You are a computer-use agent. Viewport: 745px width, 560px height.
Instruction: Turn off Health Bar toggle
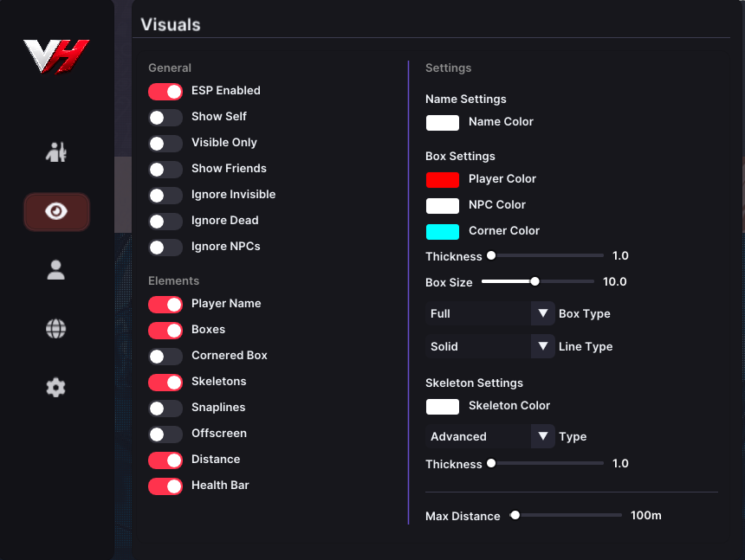click(165, 486)
